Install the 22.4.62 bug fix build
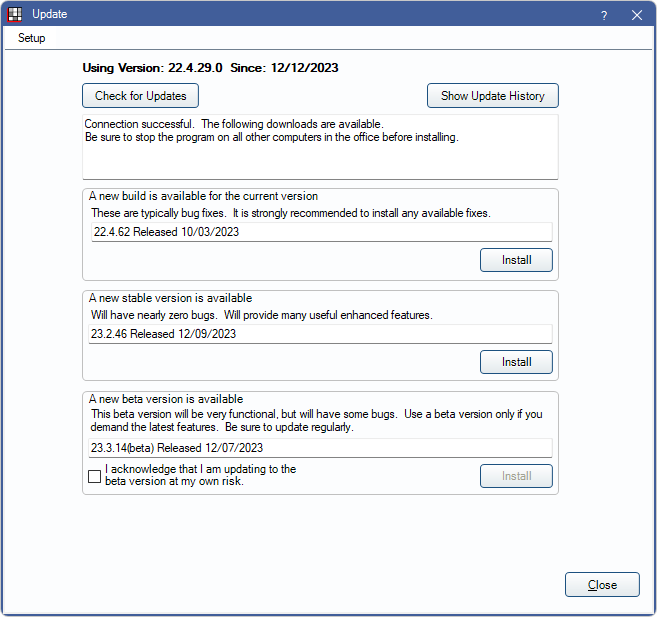The width and height of the screenshot is (657, 617). tap(516, 260)
